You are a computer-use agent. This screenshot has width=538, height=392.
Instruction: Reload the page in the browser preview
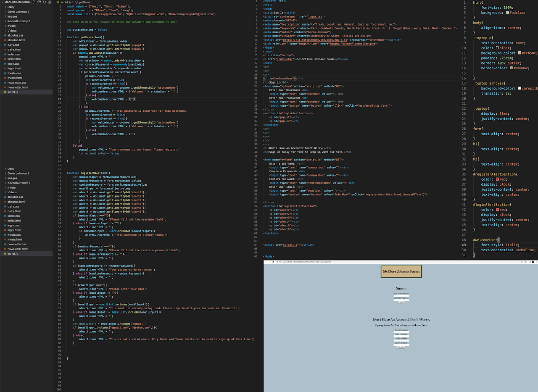click(273, 262)
